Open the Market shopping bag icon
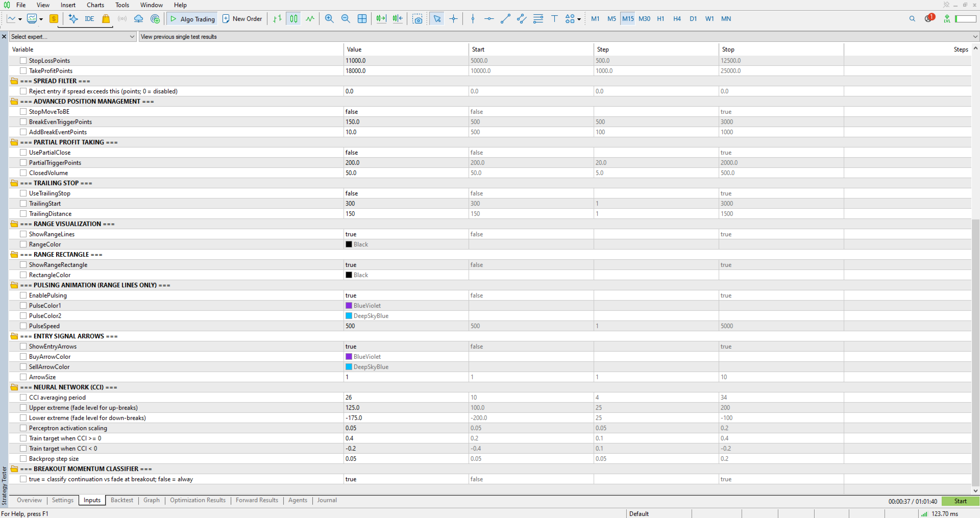This screenshot has height=518, width=980. click(106, 19)
